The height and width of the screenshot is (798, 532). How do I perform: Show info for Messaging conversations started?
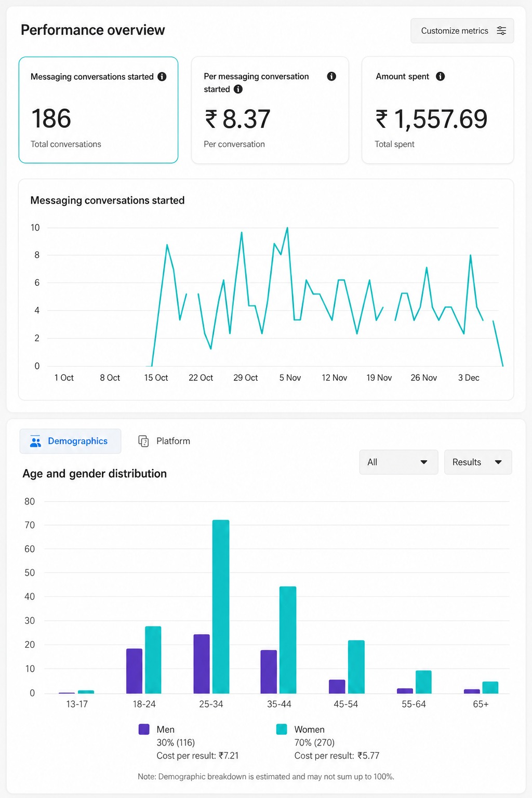coord(162,76)
